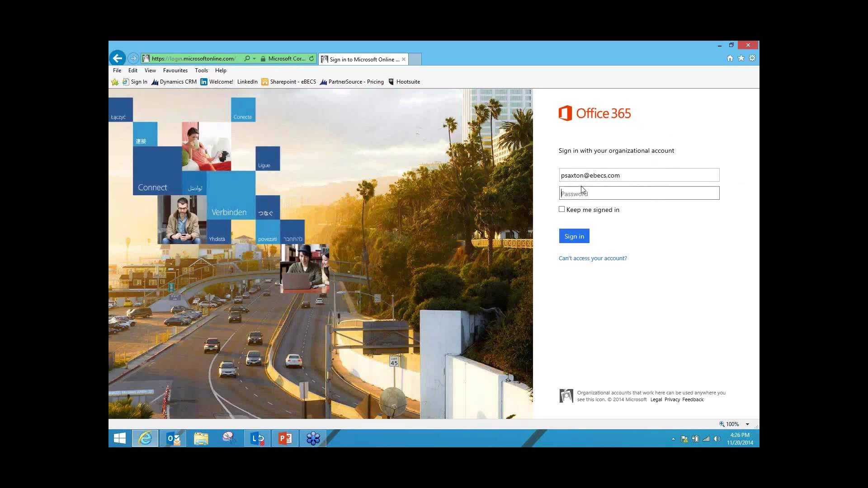The image size is (868, 488).
Task: Click the network signal icon in tray
Action: 706,439
